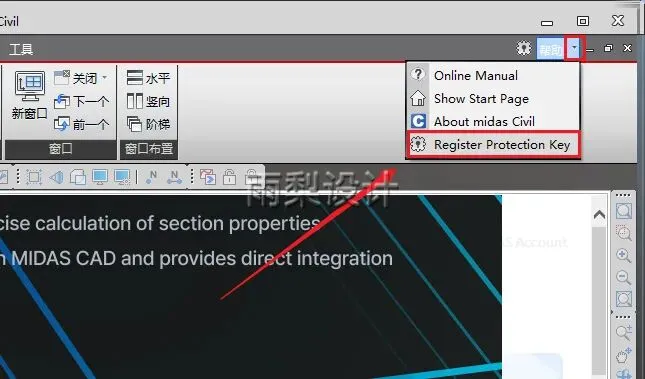Select the dashed square window select tool
This screenshot has height=379, width=645.
[x=34, y=177]
